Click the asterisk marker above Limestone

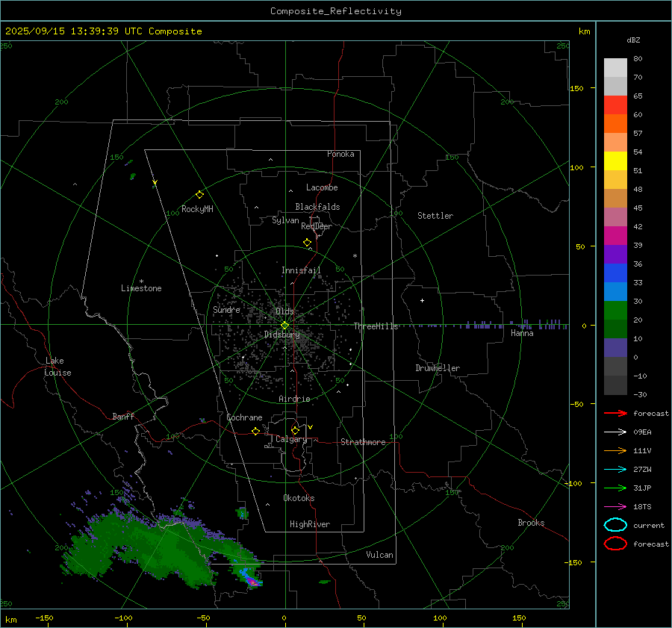(141, 282)
